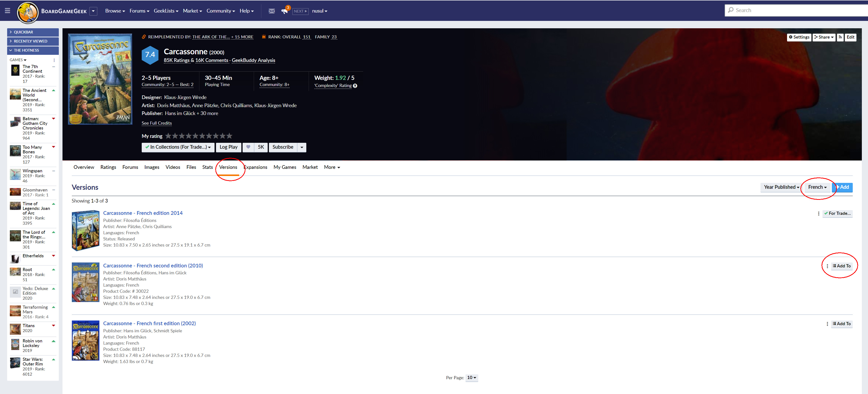Open the GAMES hotness category dropdown

[18, 60]
